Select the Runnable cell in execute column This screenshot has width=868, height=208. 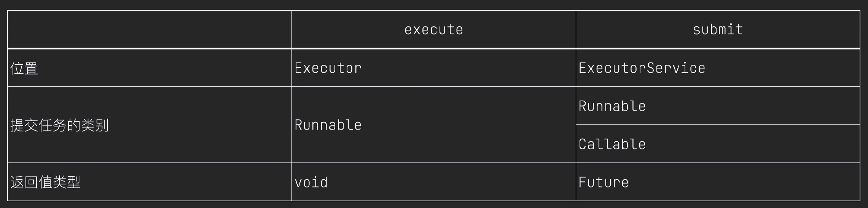[x=433, y=125]
